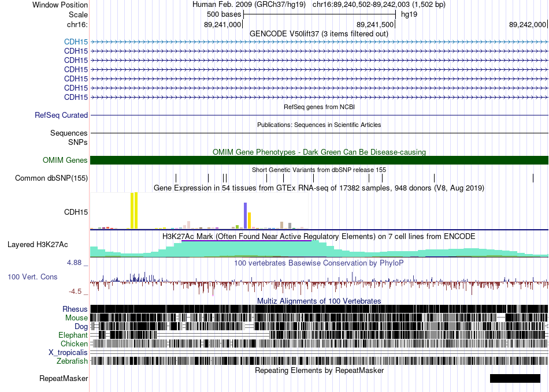Open the H3K27Ac Mark ENCODE track title
This screenshot has width=549, height=392.
pos(319,236)
